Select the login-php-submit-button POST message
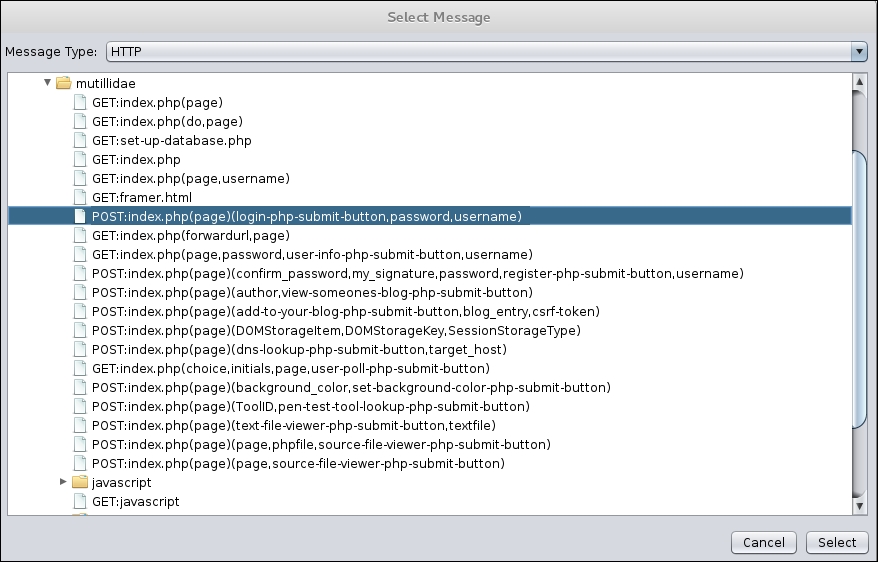Viewport: 878px width, 562px height. pos(306,216)
